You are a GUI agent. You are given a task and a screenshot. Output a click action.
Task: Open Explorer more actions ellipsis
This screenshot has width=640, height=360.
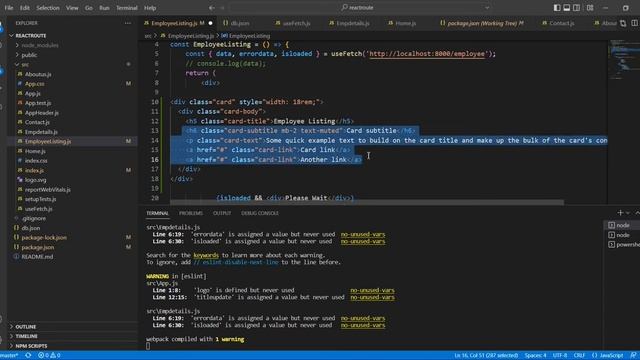pos(128,23)
